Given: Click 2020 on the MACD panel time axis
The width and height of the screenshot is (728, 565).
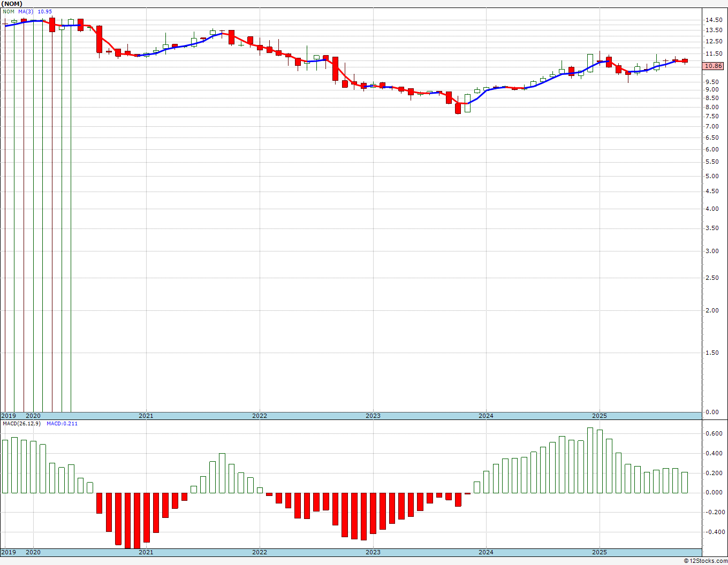Looking at the screenshot, I should [x=33, y=552].
